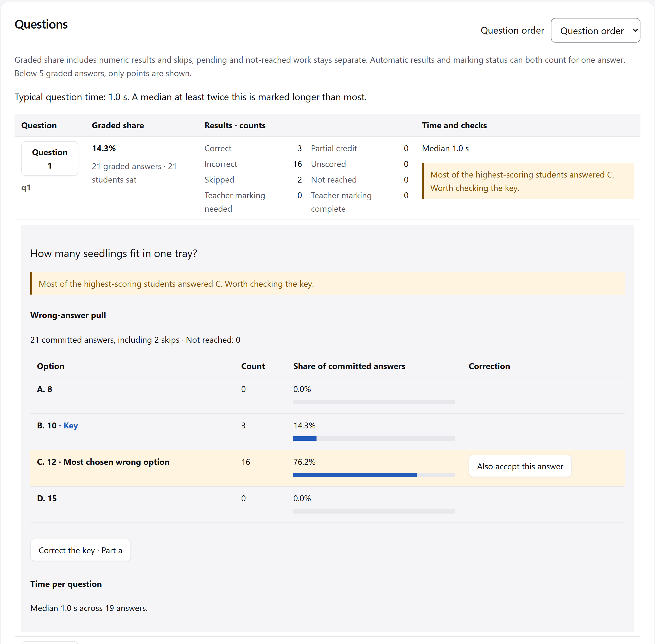Select the 'q1' identifier text
The image size is (655, 644).
26,188
